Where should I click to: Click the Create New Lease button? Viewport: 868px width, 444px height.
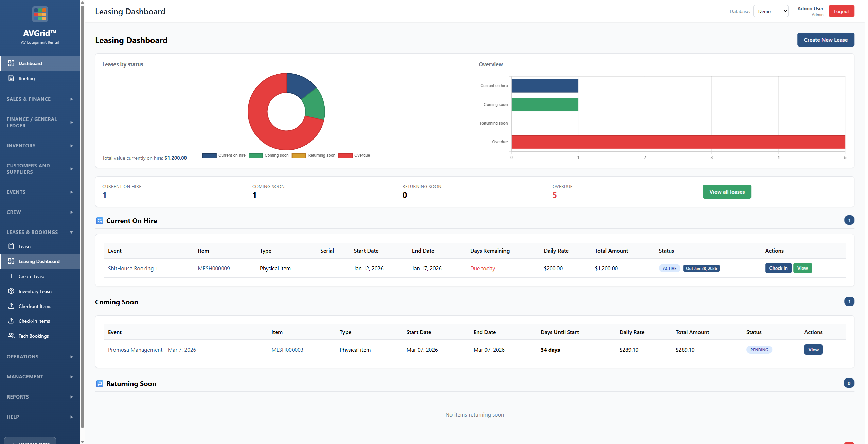click(x=825, y=40)
